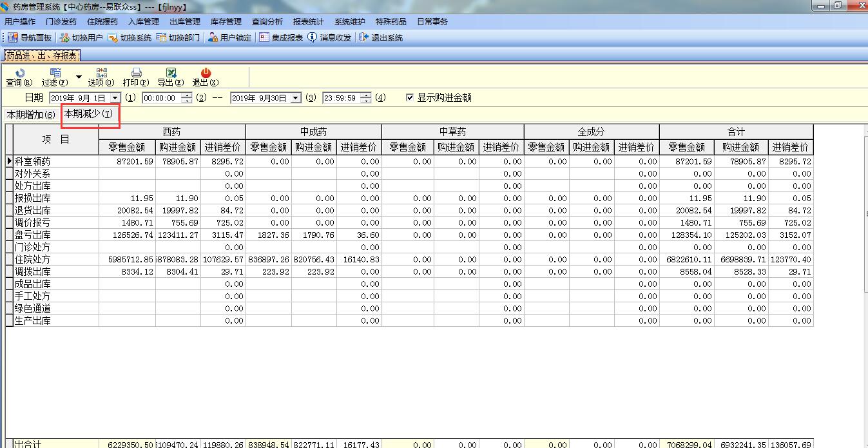The image size is (868, 448).
Task: Click the 查询 refresh icon
Action: (19, 73)
